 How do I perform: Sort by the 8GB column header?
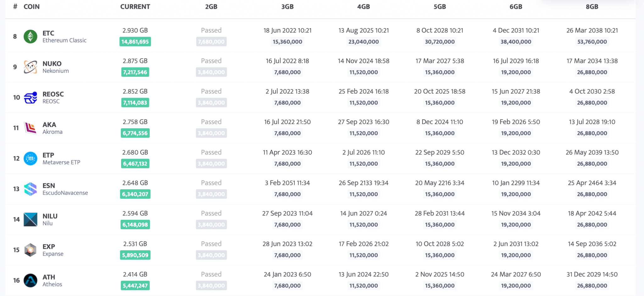point(591,6)
